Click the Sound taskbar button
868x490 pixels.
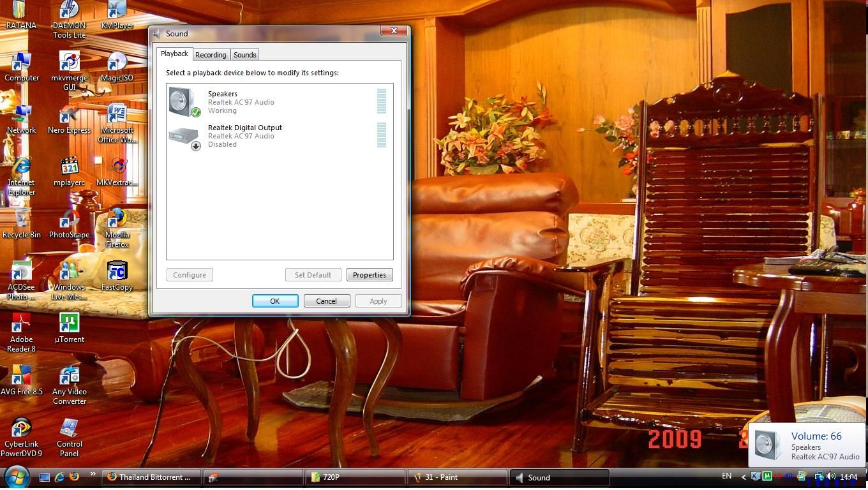560,477
